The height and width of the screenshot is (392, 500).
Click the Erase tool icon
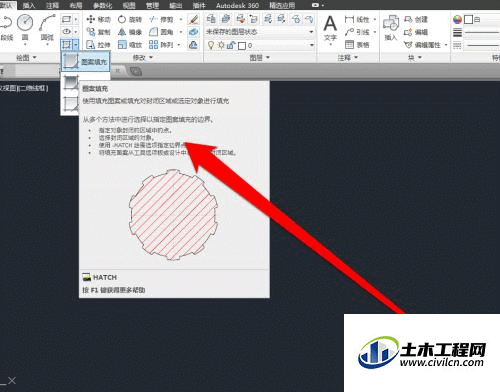193,19
